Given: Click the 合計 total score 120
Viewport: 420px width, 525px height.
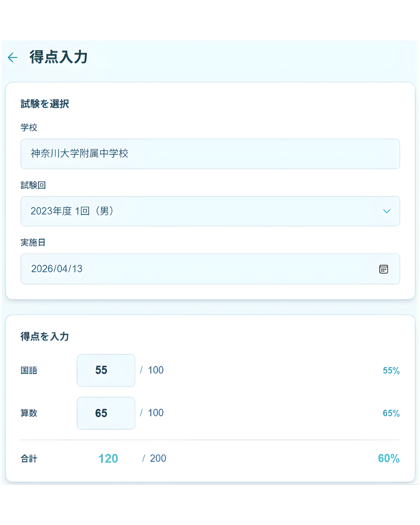Looking at the screenshot, I should click(x=108, y=458).
